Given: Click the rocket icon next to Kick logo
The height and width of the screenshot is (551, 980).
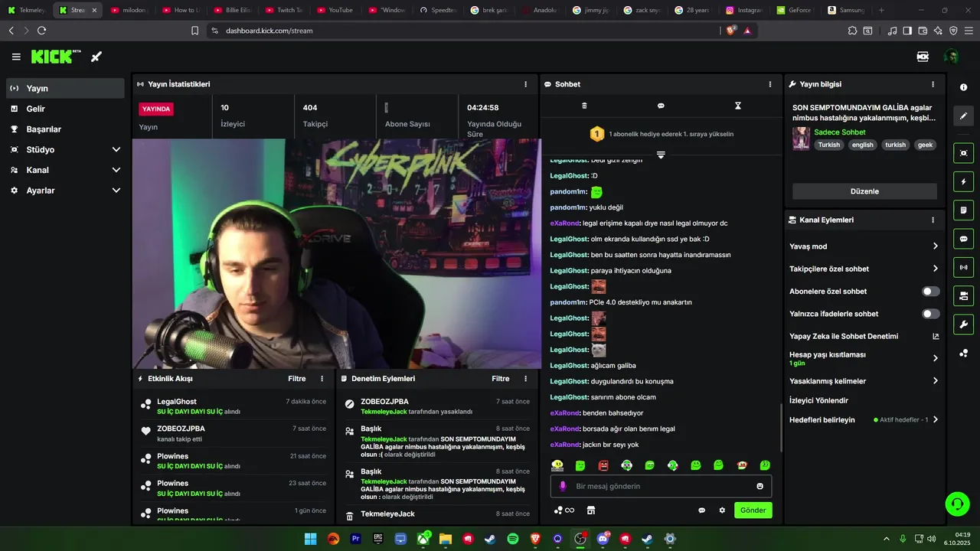Looking at the screenshot, I should click(96, 57).
